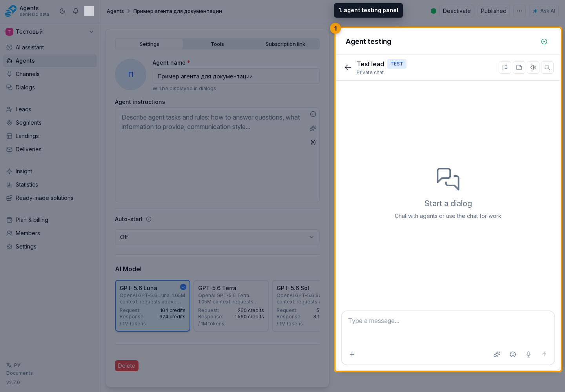Open the three-dots more menu
The width and height of the screenshot is (565, 392).
point(519,11)
